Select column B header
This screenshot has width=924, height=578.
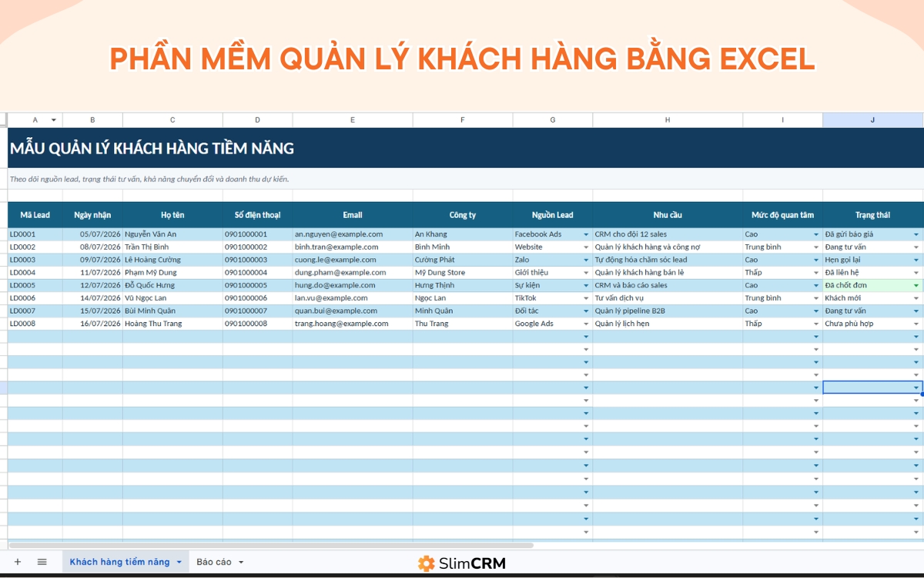(92, 120)
